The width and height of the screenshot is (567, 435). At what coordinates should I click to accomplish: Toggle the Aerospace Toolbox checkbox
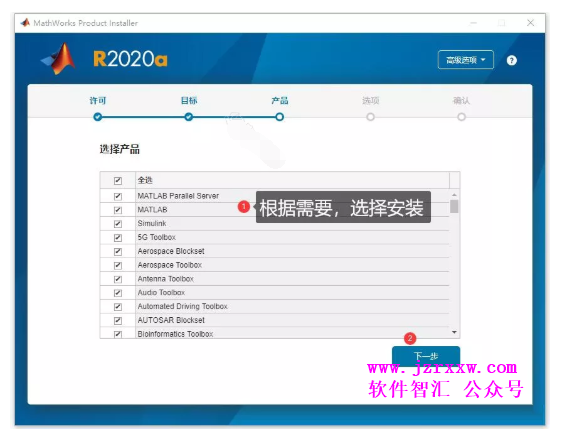click(118, 265)
